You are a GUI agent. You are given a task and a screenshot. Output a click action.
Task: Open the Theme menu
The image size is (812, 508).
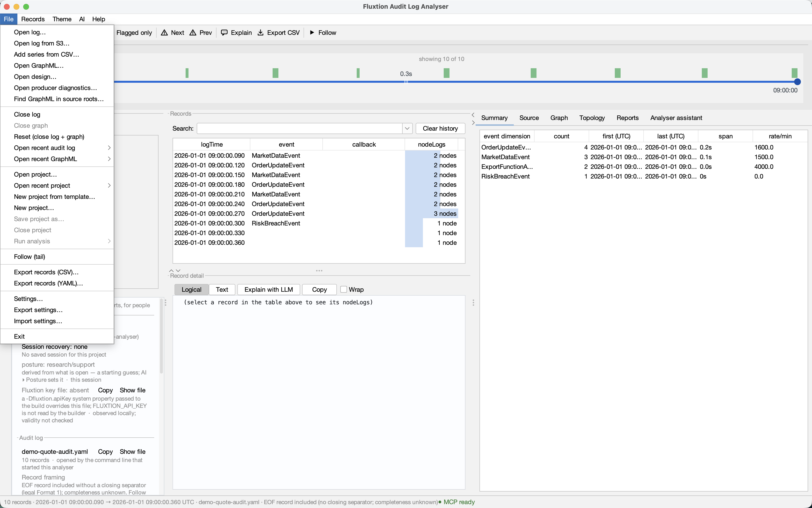point(62,19)
